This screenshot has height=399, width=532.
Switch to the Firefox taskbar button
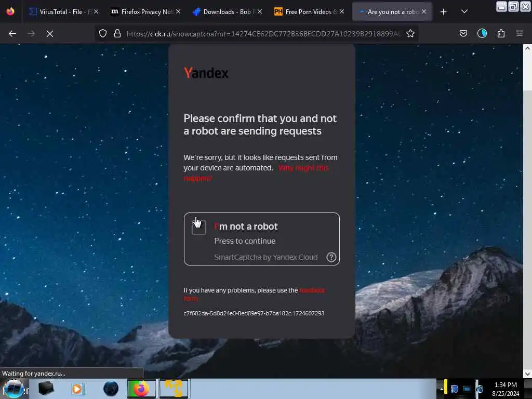pos(141,389)
